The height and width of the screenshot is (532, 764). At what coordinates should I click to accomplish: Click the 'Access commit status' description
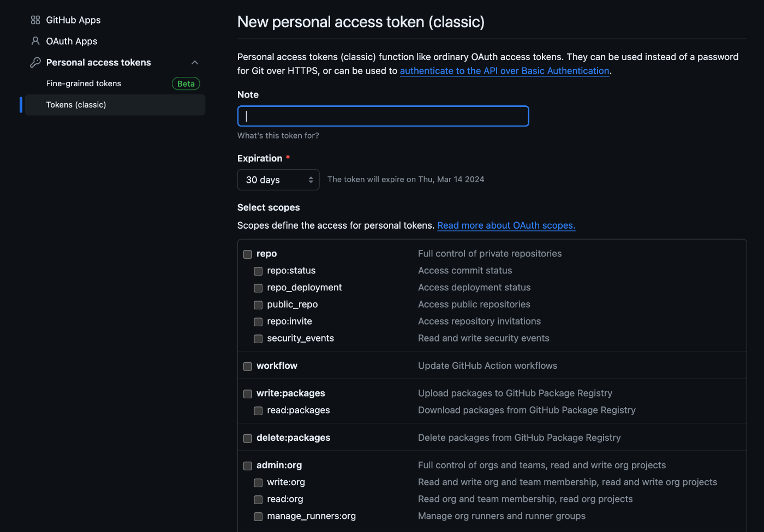click(x=465, y=271)
